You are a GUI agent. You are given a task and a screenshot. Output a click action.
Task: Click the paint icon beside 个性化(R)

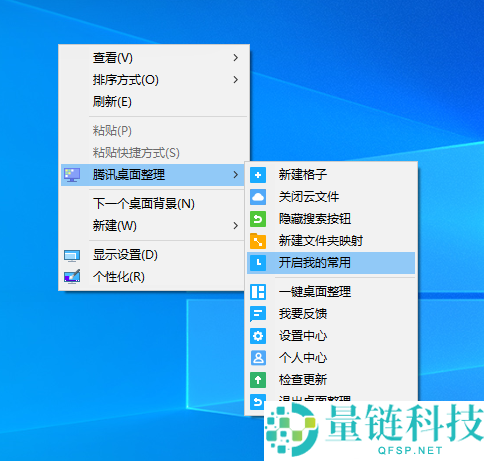[x=72, y=277]
